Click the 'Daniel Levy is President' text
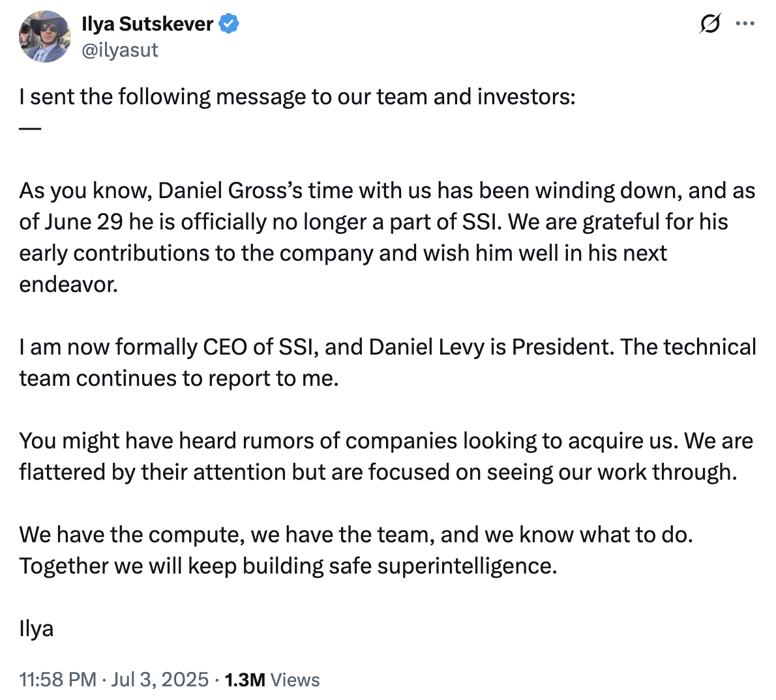The image size is (776, 700). pyautogui.click(x=492, y=347)
